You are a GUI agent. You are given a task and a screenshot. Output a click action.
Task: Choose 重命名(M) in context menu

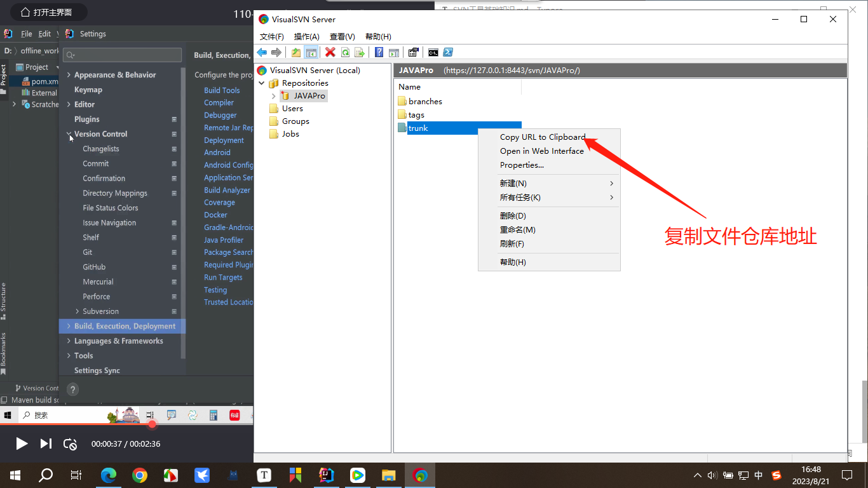549,230
